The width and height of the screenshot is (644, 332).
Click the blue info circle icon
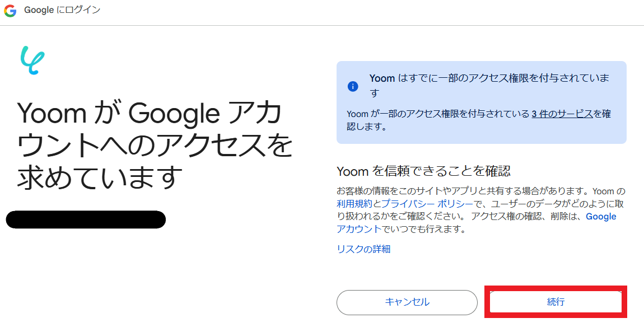click(x=353, y=86)
